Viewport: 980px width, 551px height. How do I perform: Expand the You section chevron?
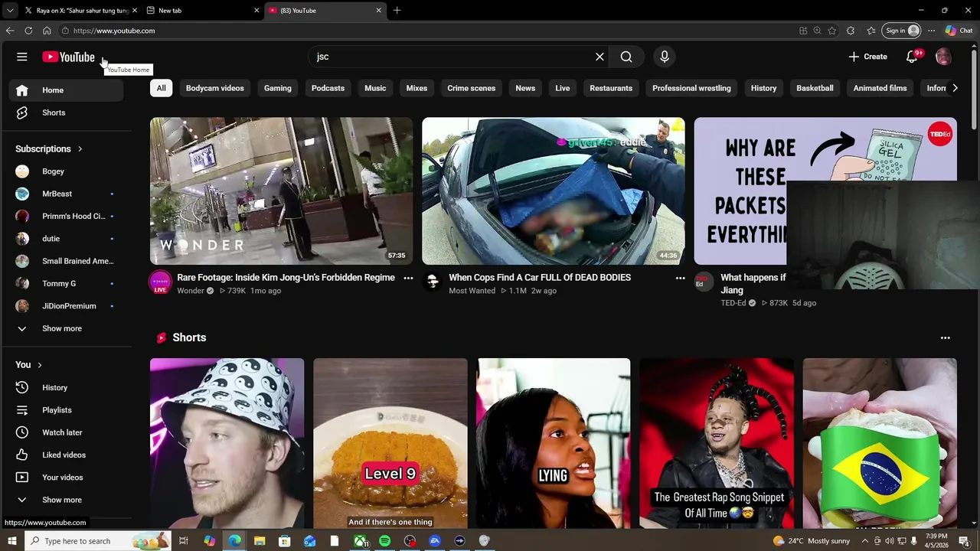[x=39, y=365]
